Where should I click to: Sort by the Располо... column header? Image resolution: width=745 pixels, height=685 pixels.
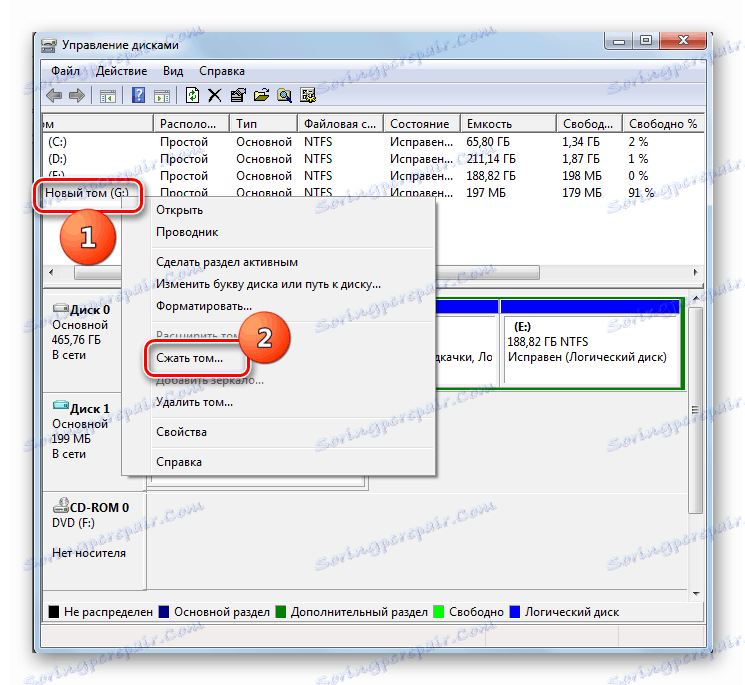pyautogui.click(x=191, y=124)
